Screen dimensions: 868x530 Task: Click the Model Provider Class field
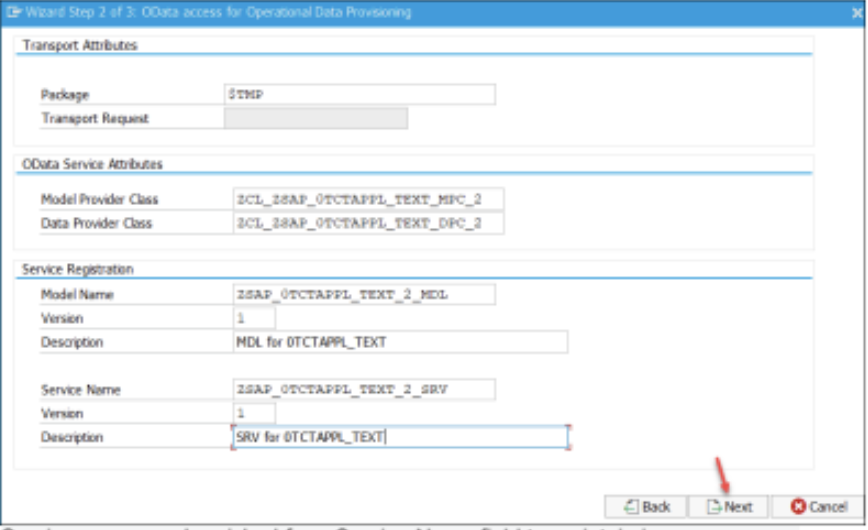pyautogui.click(x=368, y=199)
